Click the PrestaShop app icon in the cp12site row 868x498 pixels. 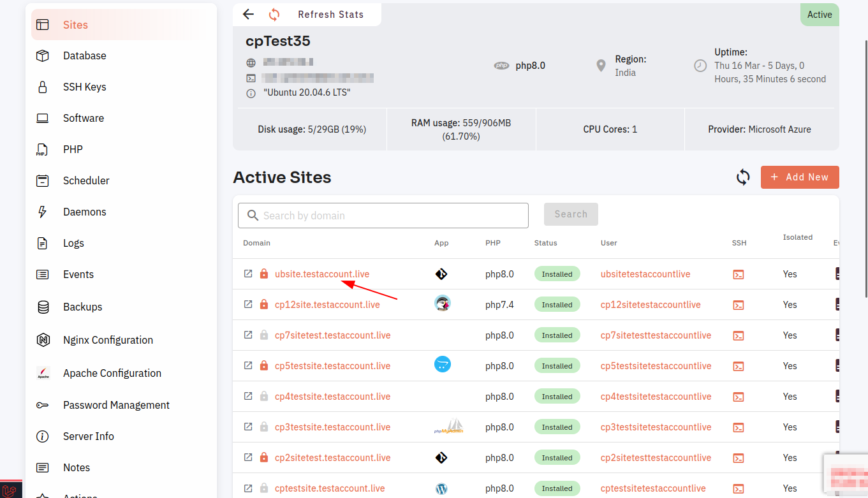[x=443, y=304]
